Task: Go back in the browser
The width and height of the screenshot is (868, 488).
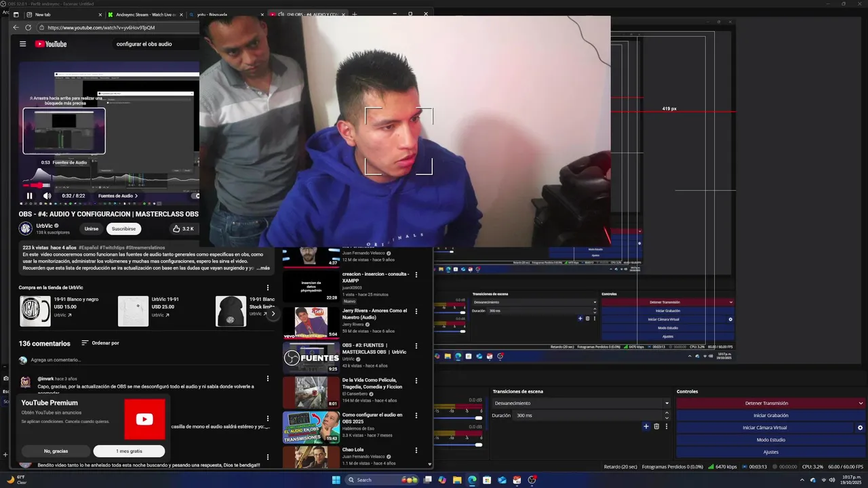Action: coord(16,28)
